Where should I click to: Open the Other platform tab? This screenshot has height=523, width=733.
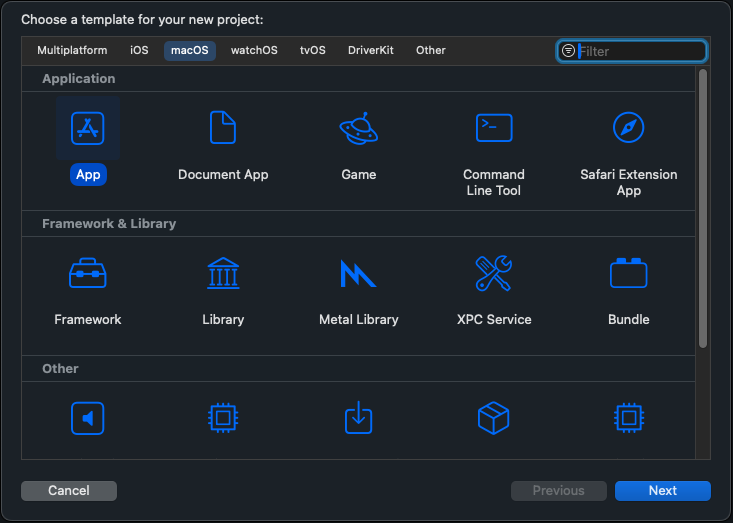[431, 50]
